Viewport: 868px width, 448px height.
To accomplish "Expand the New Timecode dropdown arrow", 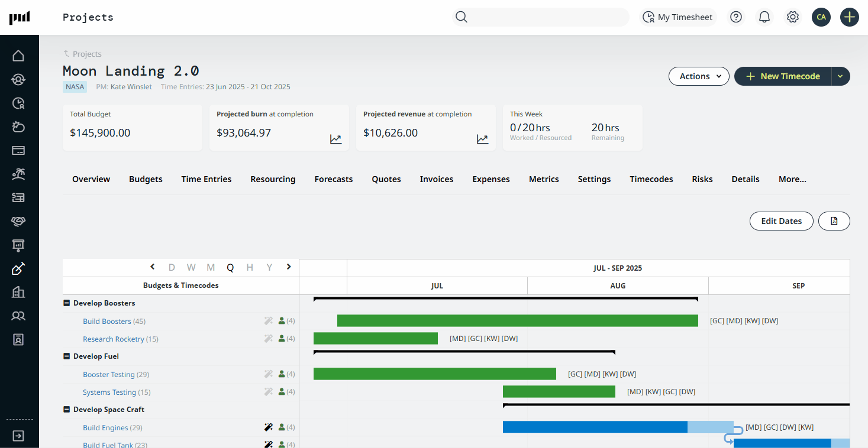I will (840, 76).
